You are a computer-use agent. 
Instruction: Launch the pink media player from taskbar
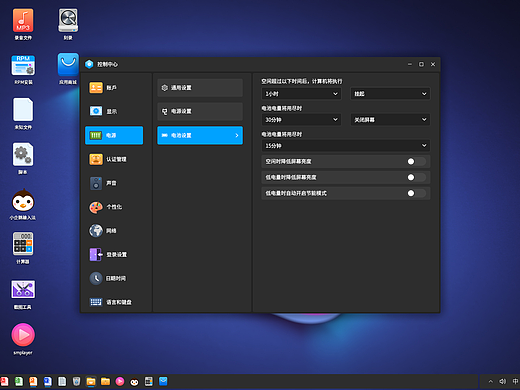pyautogui.click(x=120, y=381)
